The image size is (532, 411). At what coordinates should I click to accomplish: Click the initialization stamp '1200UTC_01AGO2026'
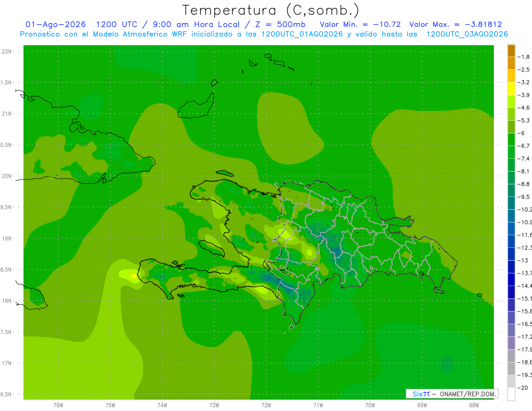point(301,34)
